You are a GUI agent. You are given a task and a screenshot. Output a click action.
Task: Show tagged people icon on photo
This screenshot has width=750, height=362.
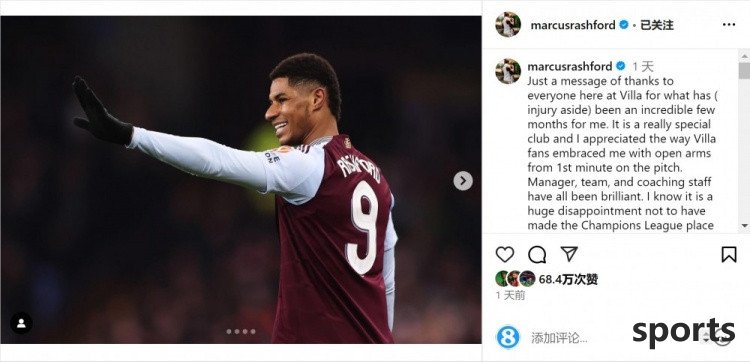[22, 323]
